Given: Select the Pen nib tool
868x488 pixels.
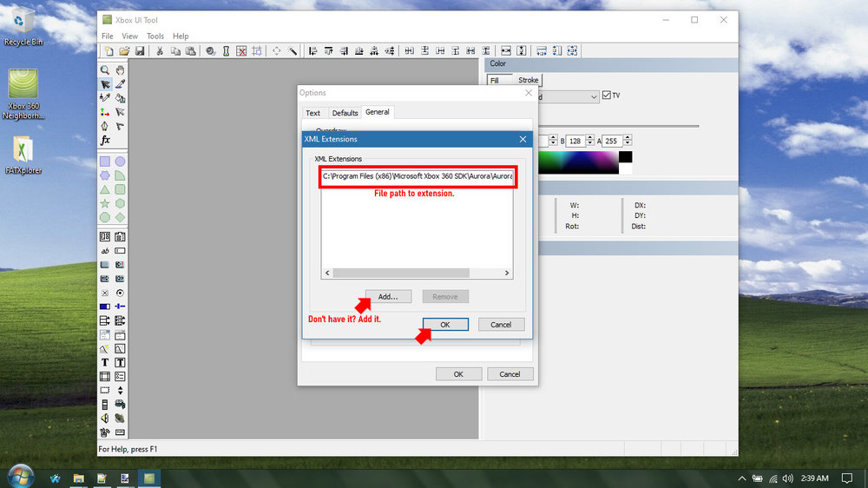Looking at the screenshot, I should 105,126.
